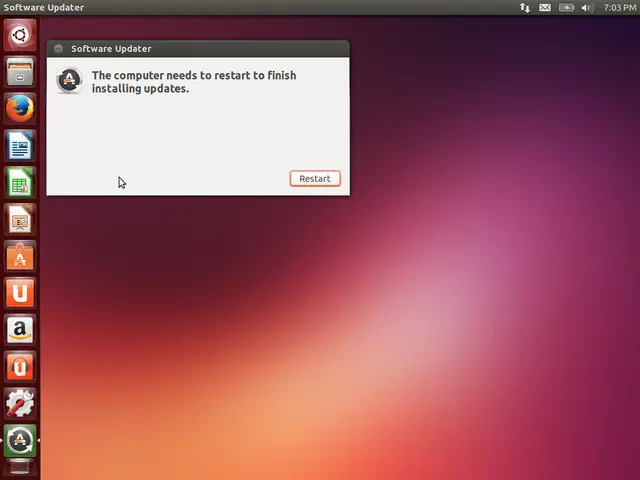Select Software Updater in the launcher

pos(20,441)
